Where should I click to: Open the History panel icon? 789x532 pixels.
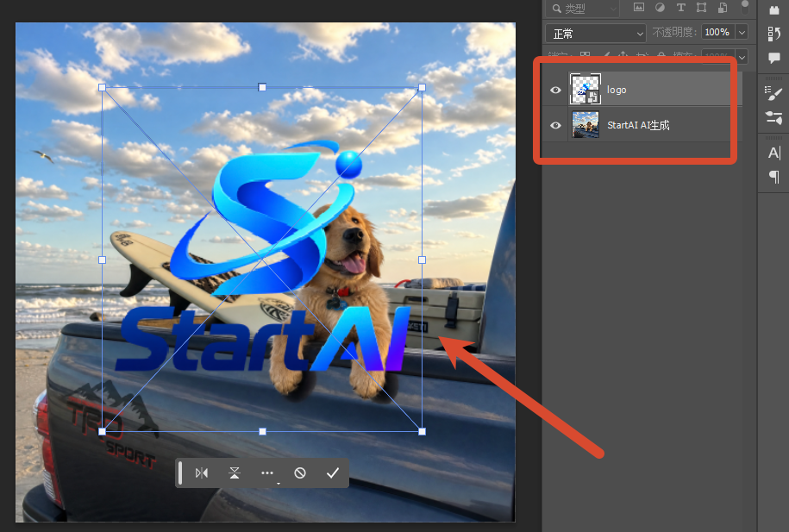pyautogui.click(x=774, y=34)
